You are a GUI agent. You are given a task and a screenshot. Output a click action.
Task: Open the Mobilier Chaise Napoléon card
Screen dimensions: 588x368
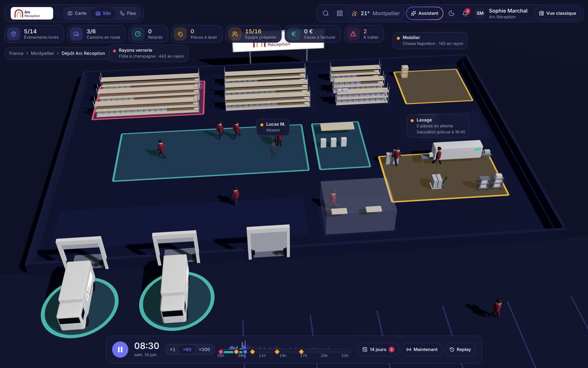tap(430, 41)
